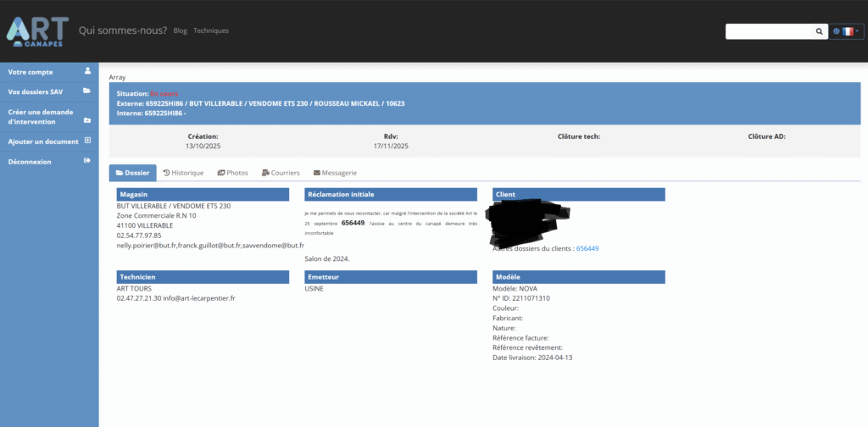Open the French flag language dropdown
The image size is (868, 427).
click(847, 31)
